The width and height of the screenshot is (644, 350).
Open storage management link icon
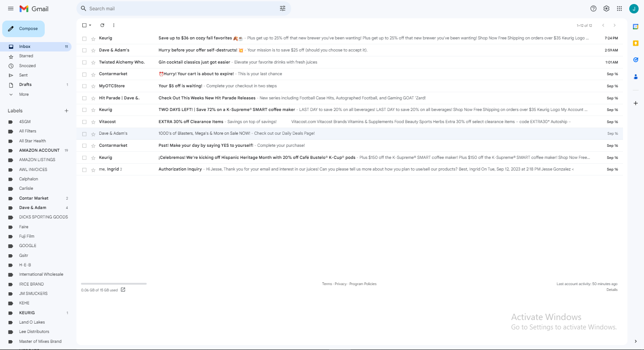123,290
